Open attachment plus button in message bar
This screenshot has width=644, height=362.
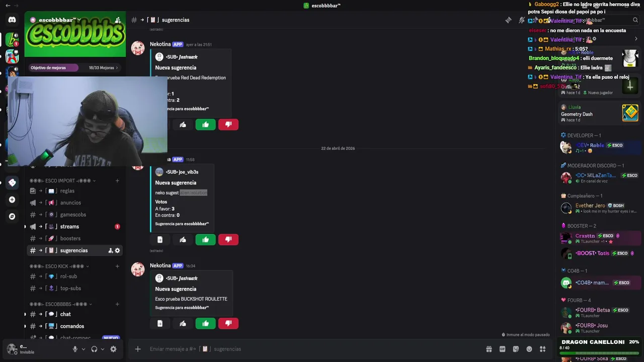pos(137,349)
